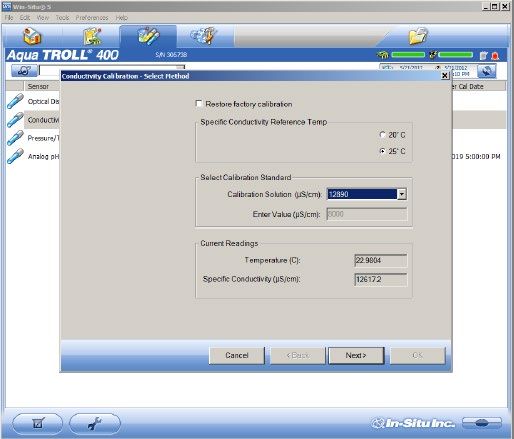The width and height of the screenshot is (514, 439).
Task: Click the Back button
Action: 298,355
